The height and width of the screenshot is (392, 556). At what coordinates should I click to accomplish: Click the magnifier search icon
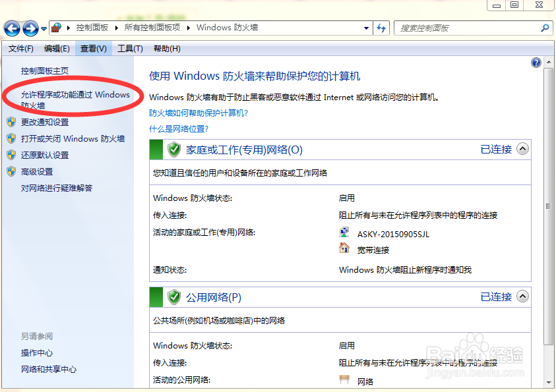pos(545,28)
